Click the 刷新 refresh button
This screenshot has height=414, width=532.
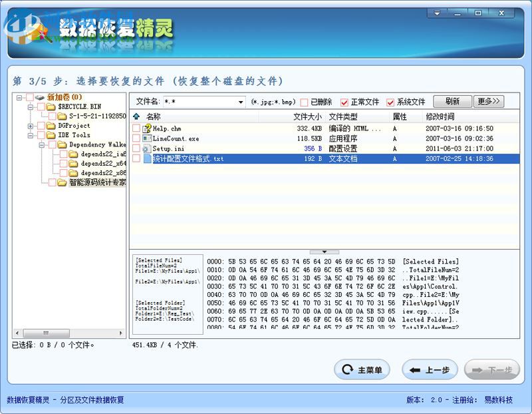pos(452,101)
